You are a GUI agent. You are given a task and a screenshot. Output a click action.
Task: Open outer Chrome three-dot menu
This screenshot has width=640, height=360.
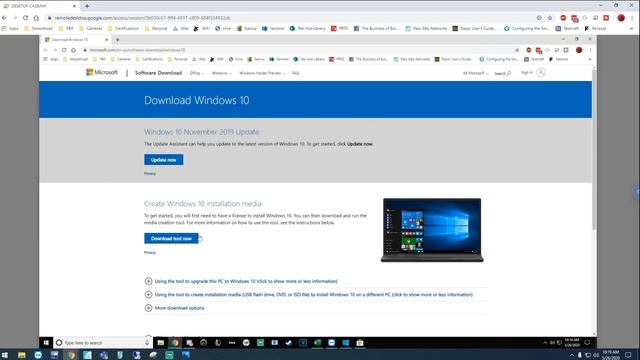tap(632, 18)
